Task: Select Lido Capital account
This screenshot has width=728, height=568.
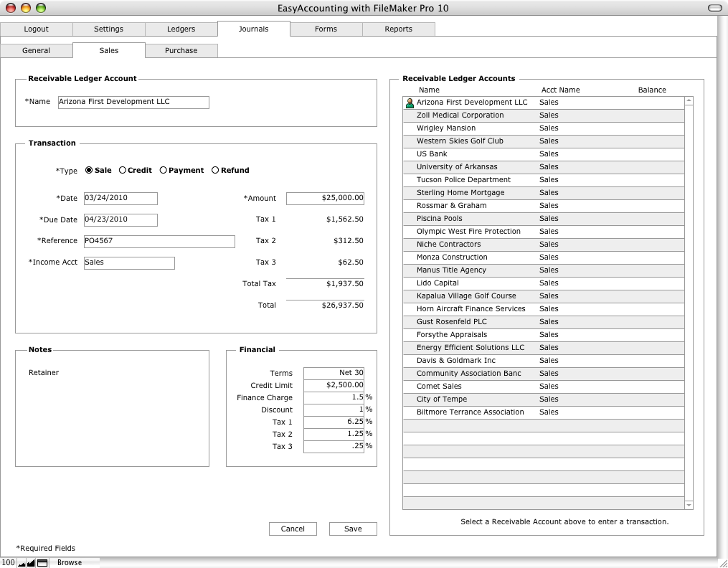Action: click(544, 283)
